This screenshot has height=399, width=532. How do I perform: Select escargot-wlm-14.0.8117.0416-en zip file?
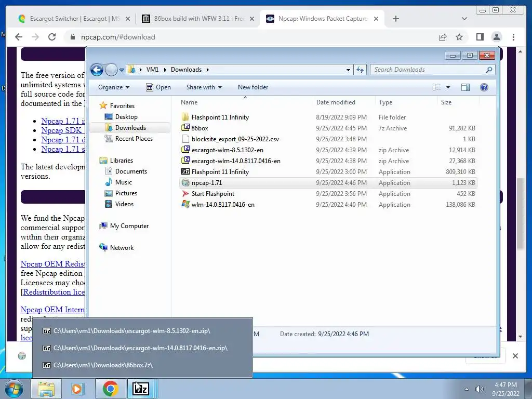pos(328,161)
